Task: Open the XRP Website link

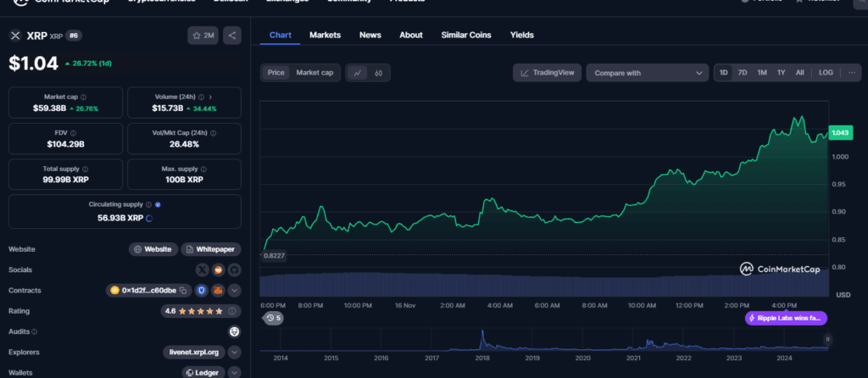Action: tap(153, 249)
